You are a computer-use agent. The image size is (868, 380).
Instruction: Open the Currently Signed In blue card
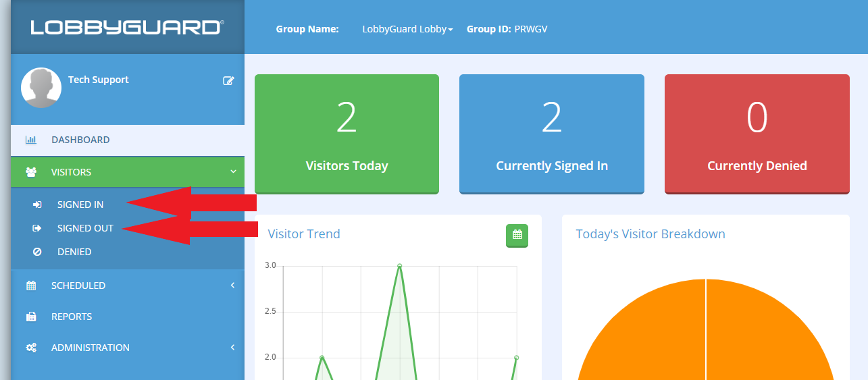552,134
